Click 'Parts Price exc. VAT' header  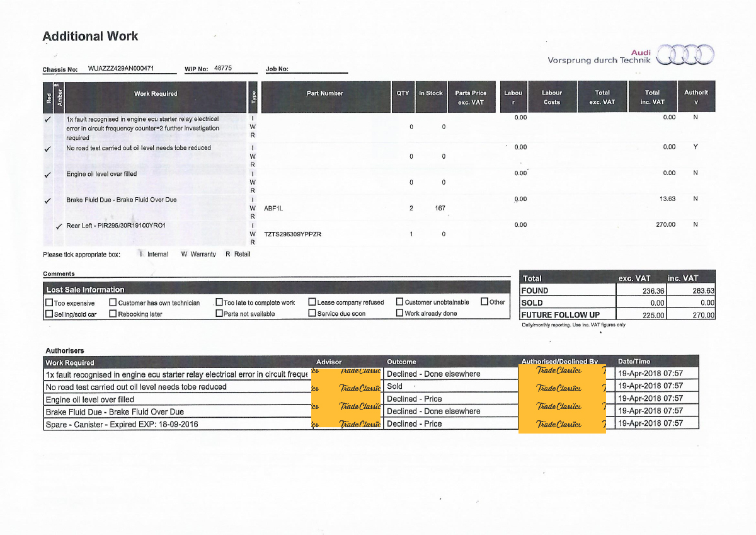click(471, 97)
